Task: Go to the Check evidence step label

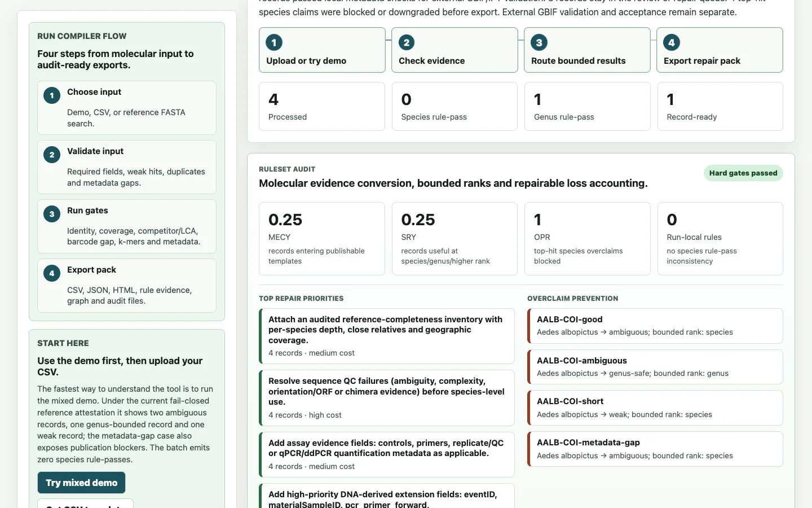Action: coord(432,61)
